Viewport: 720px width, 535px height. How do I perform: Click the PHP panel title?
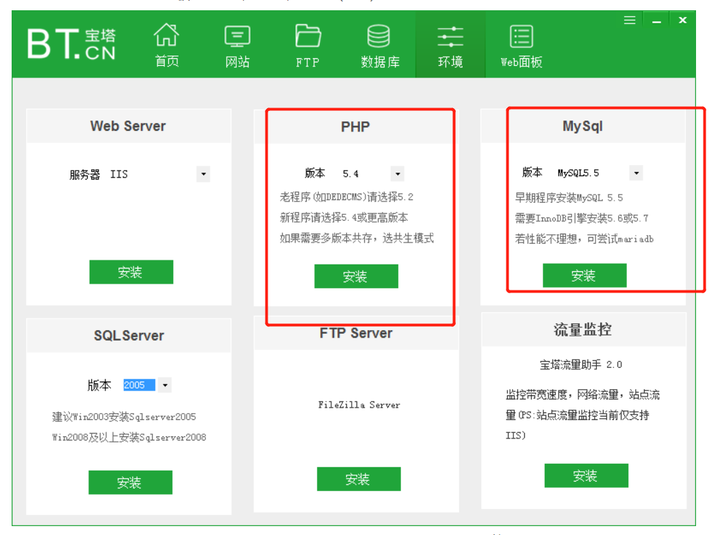(355, 127)
